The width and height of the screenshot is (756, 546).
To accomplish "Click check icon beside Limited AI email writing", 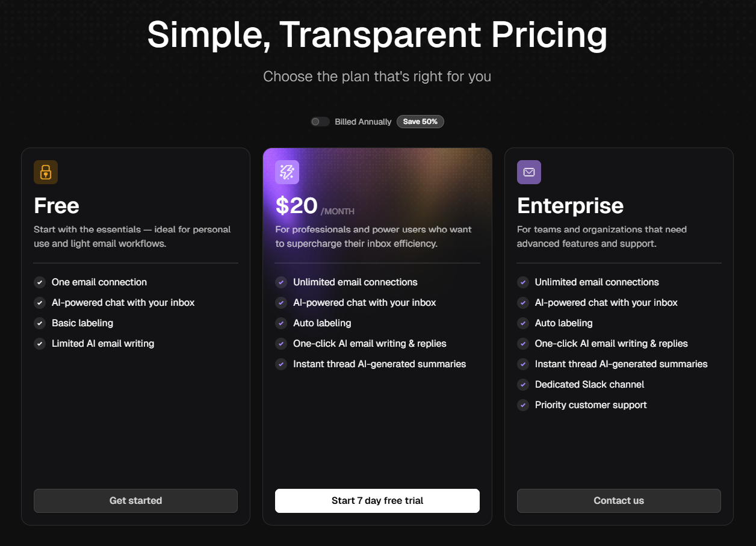I will (x=40, y=344).
